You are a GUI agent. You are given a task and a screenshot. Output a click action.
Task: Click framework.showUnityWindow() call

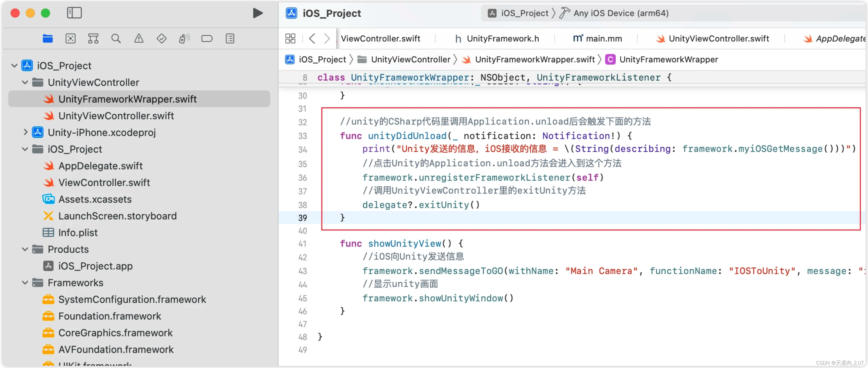click(438, 298)
